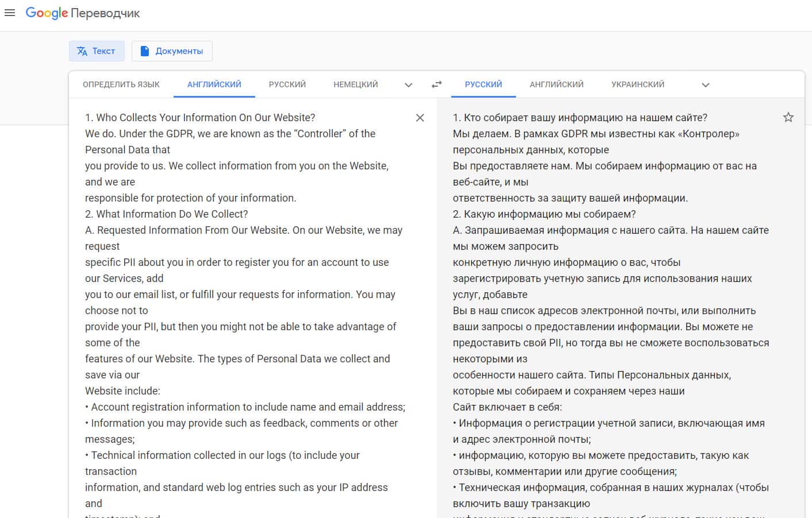Viewport: 812px width, 518px height.
Task: Open the Google logo home link
Action: (x=47, y=13)
